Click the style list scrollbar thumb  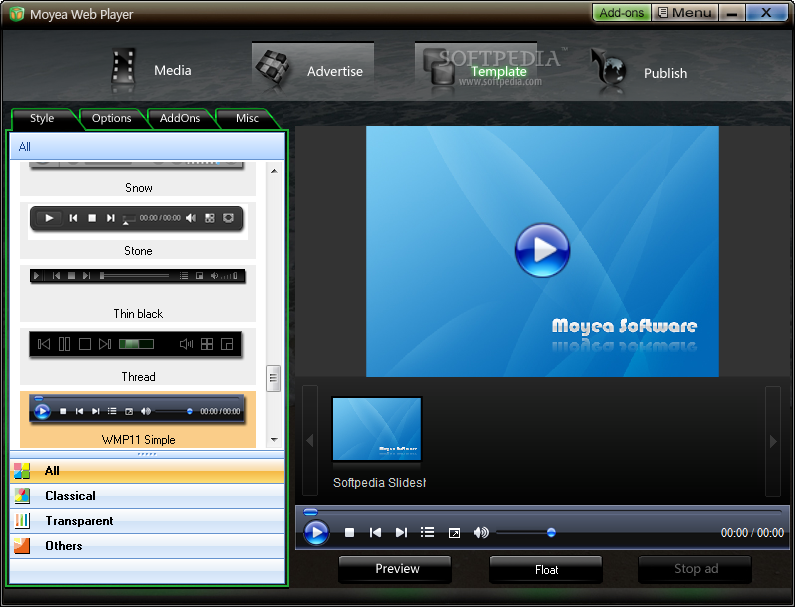pos(273,378)
